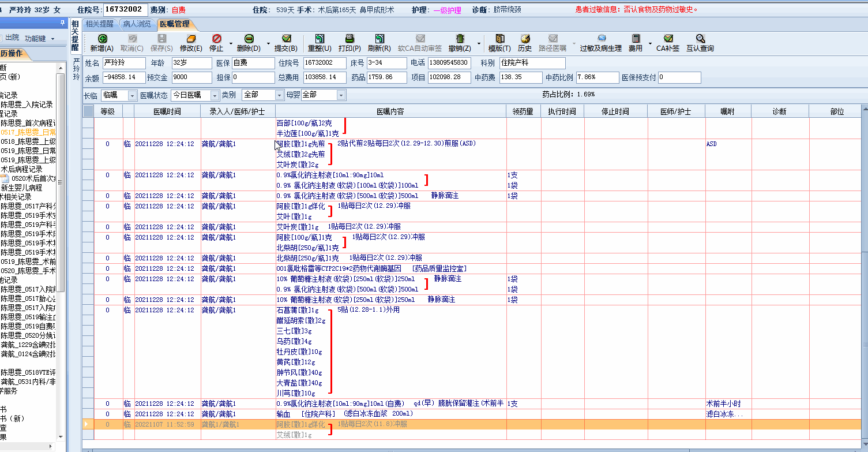This screenshot has height=452, width=868.
Task: Open 过敏及病生理 allergy icon
Action: (x=601, y=39)
